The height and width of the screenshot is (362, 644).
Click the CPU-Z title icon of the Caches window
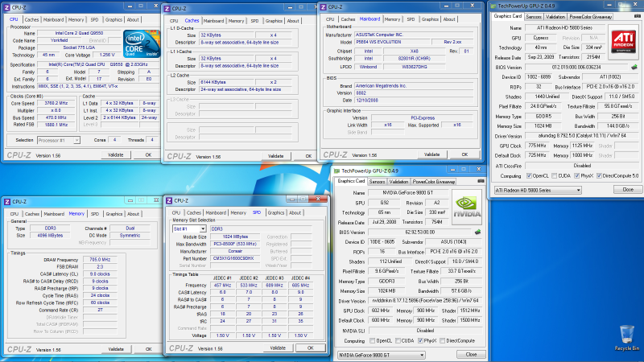point(167,9)
